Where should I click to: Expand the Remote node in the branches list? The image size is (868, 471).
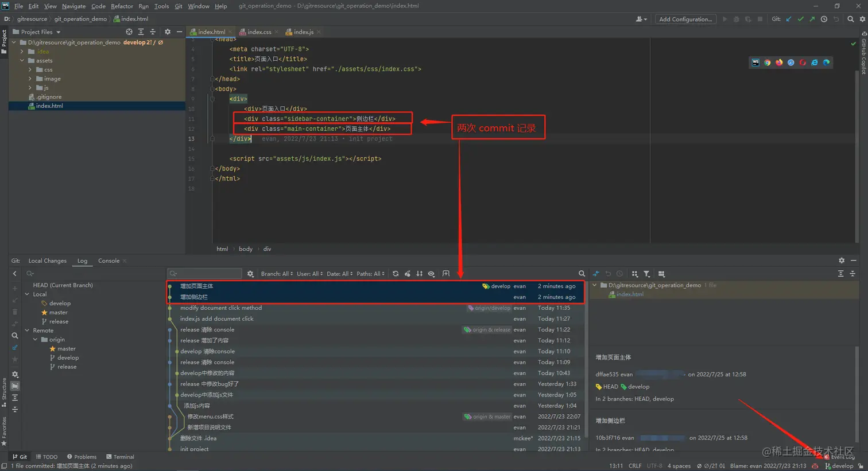26,330
